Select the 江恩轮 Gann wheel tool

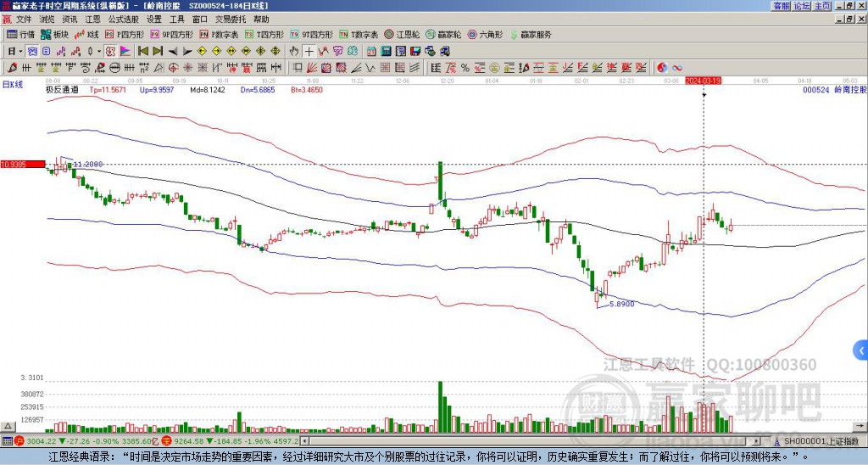click(x=409, y=35)
